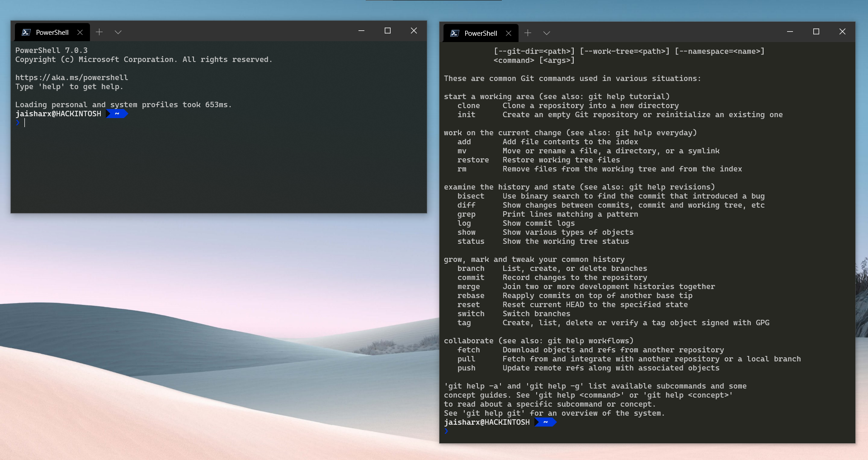Click 'collaborate (see also: git help workflows)' heading

[539, 341]
